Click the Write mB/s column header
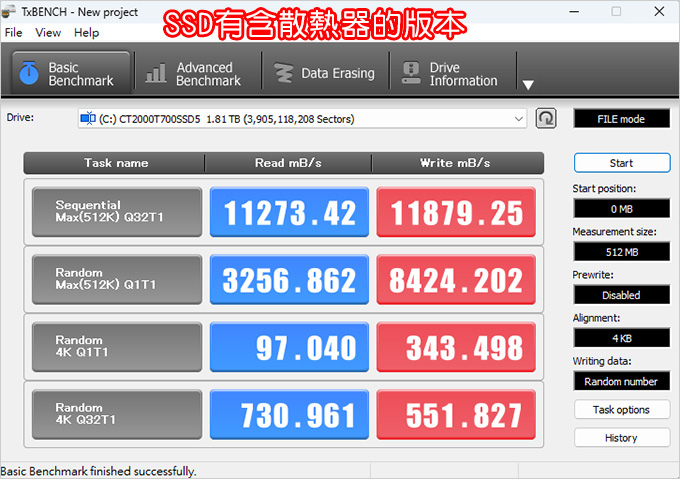Screen dimensions: 680x479 point(458,163)
